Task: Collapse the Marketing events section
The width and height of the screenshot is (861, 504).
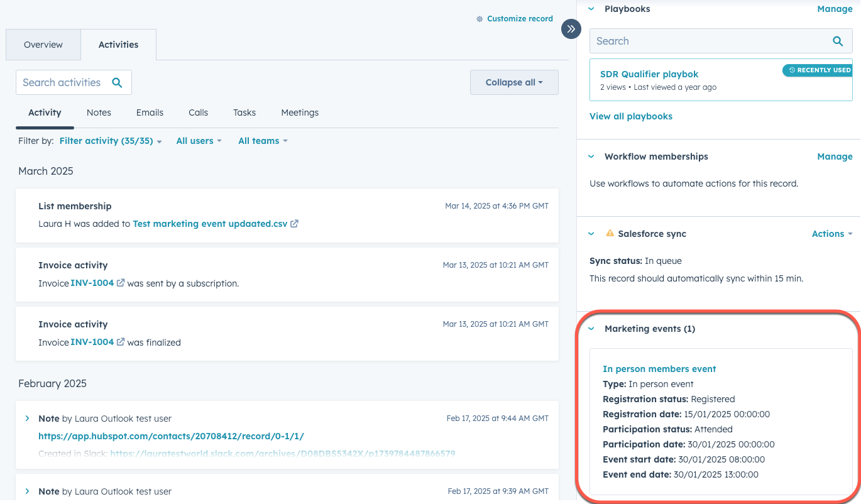Action: [x=591, y=329]
